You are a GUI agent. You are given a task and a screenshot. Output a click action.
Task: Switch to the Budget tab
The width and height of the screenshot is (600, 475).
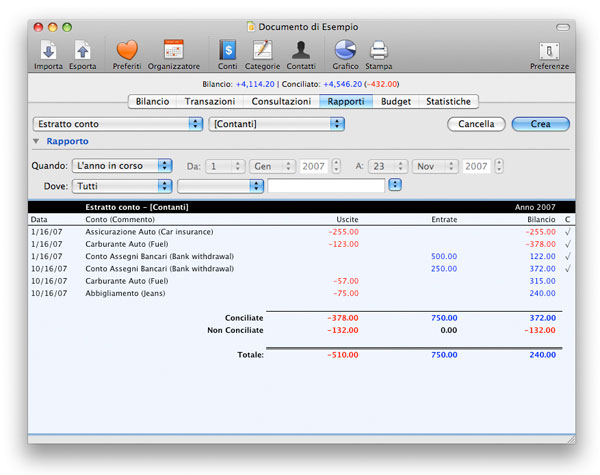point(396,101)
